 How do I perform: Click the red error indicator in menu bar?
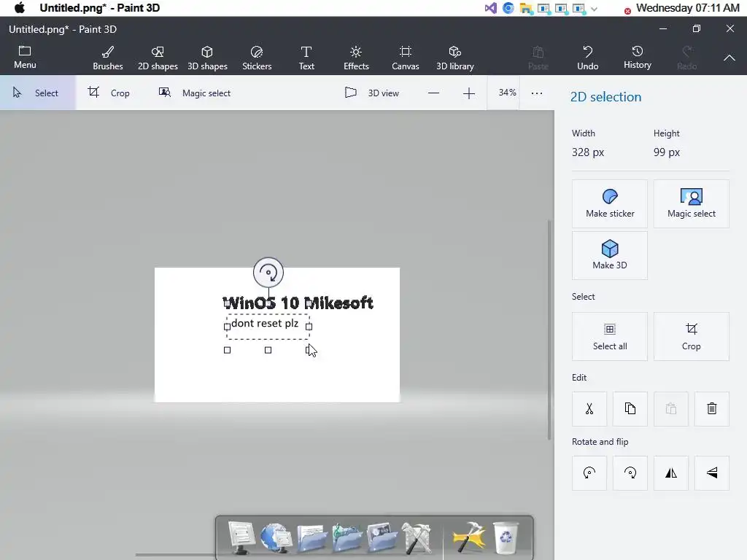627,11
